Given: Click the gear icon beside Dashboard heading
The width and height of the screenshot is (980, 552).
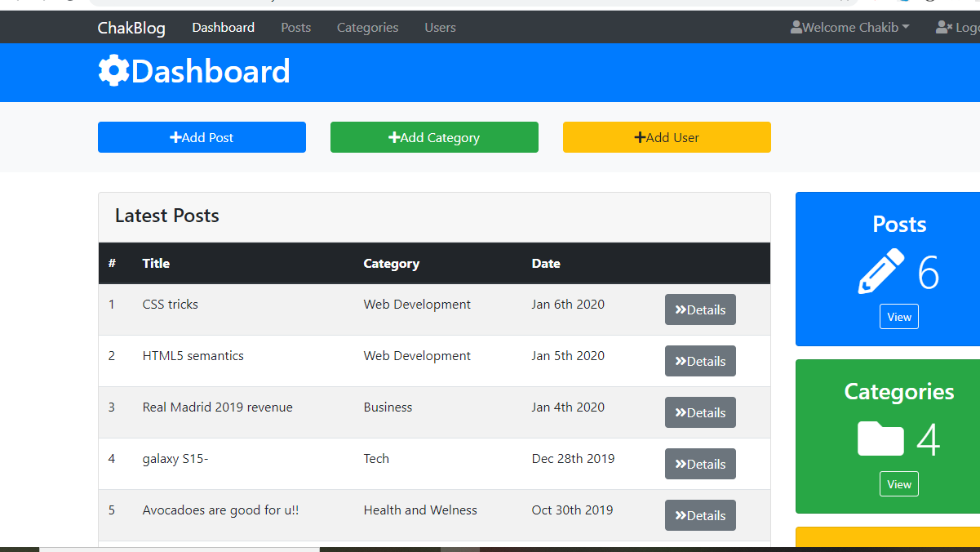Looking at the screenshot, I should click(x=113, y=71).
